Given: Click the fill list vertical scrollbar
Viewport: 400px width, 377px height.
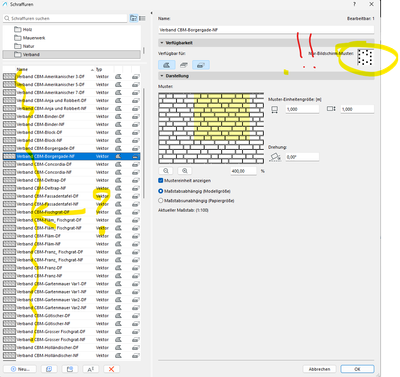Looking at the screenshot, I should tap(144, 143).
